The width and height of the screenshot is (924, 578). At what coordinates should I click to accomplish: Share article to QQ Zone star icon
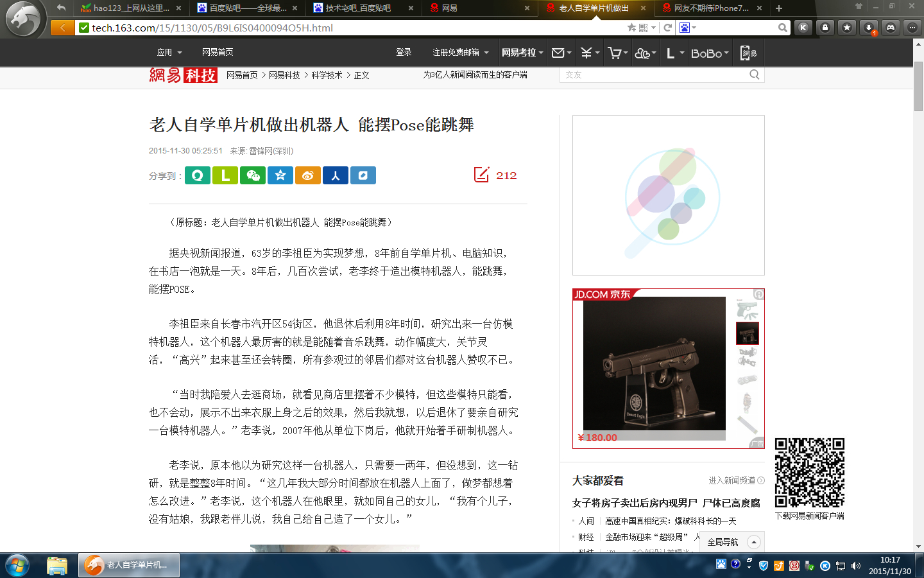[x=280, y=175]
